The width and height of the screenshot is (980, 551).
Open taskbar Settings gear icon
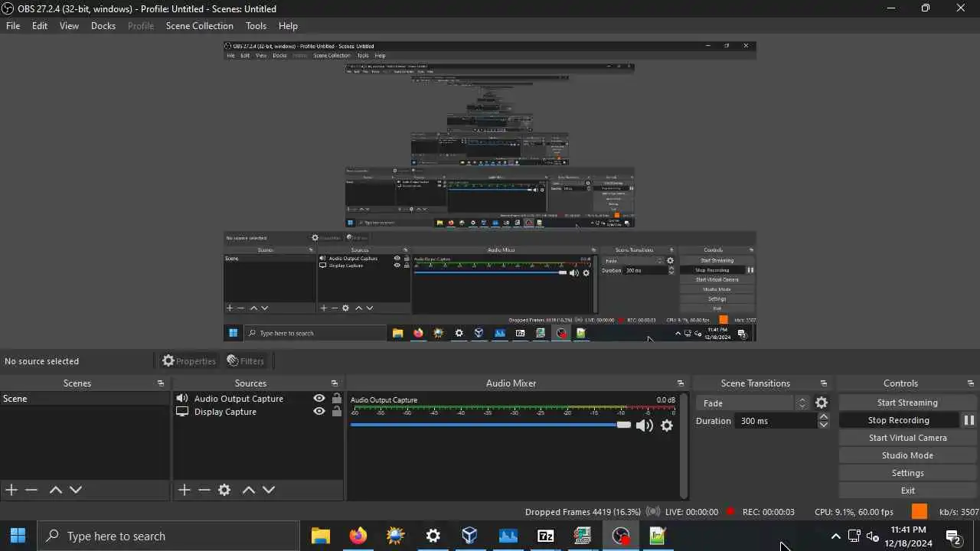point(433,536)
